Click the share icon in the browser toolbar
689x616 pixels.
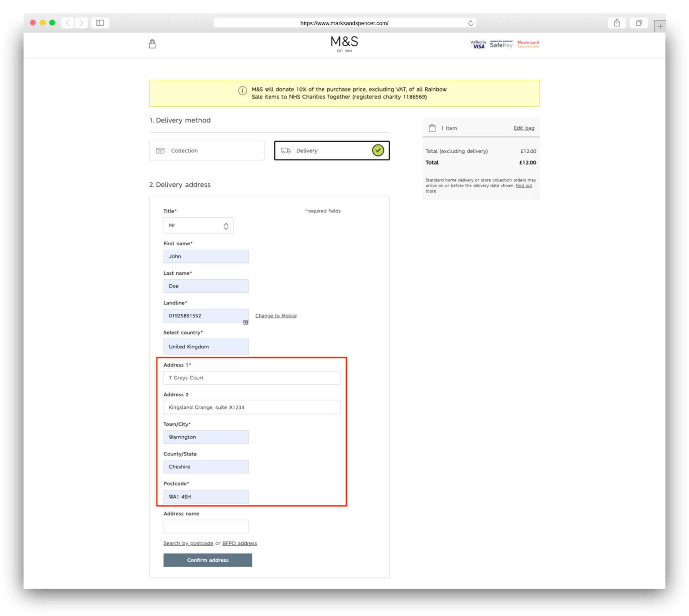pos(617,22)
